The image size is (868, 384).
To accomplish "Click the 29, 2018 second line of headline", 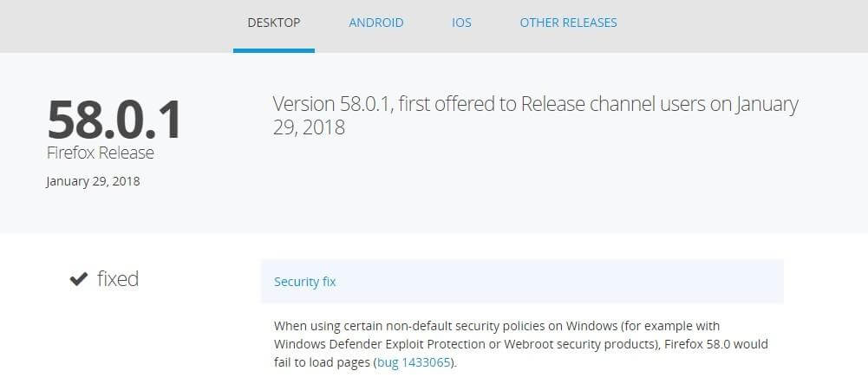I will click(x=309, y=127).
